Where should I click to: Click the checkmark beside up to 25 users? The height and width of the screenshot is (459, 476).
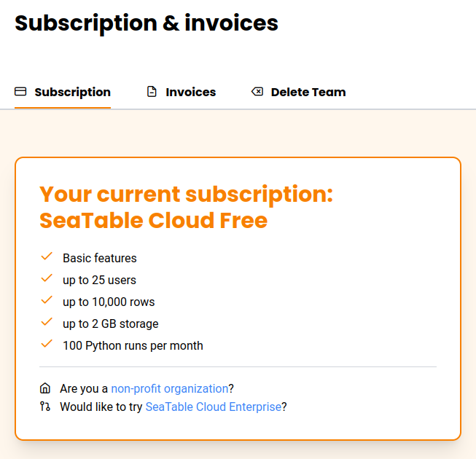[47, 278]
